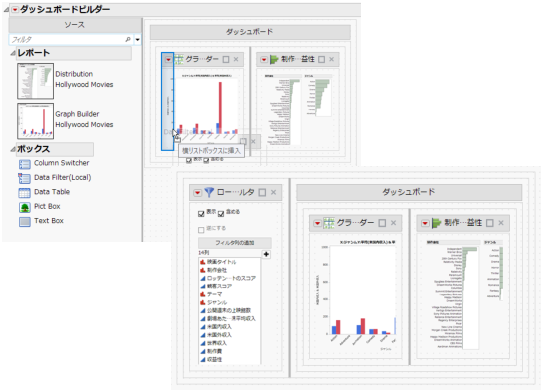Select the Pict Box tree icon
This screenshot has width=544, height=392.
[25, 207]
